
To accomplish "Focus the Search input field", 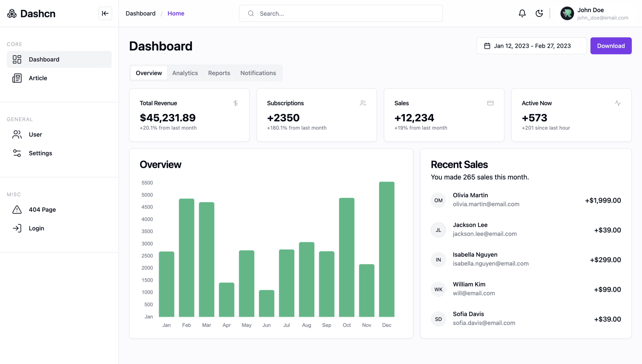I will pyautogui.click(x=341, y=13).
